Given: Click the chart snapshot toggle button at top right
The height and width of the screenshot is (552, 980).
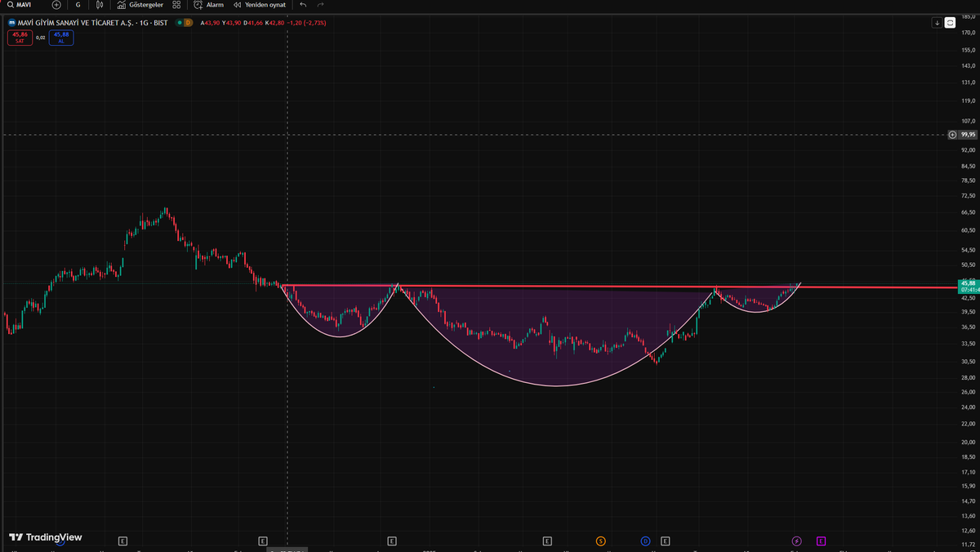Looking at the screenshot, I should (950, 23).
